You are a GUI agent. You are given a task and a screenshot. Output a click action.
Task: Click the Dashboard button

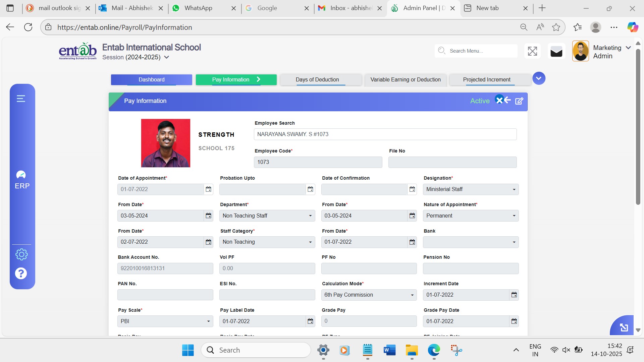152,80
